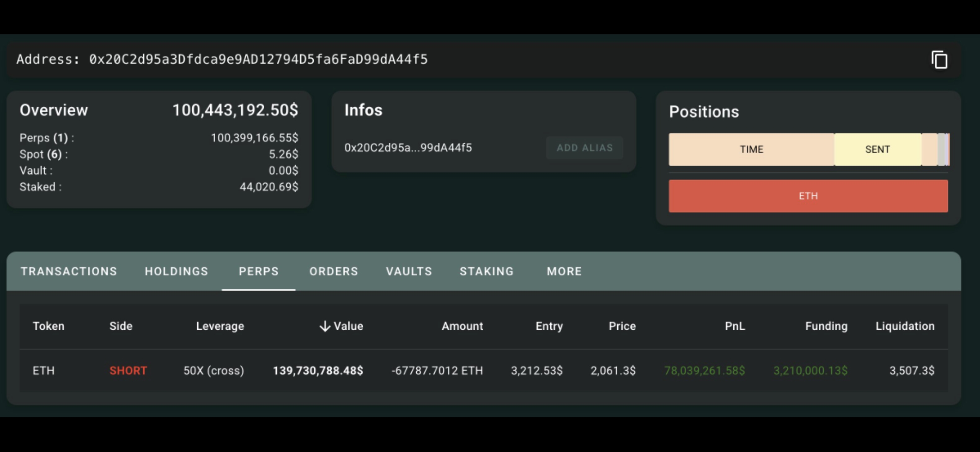The image size is (980, 452).
Task: Sort the table by the Leverage column
Action: pyautogui.click(x=220, y=326)
